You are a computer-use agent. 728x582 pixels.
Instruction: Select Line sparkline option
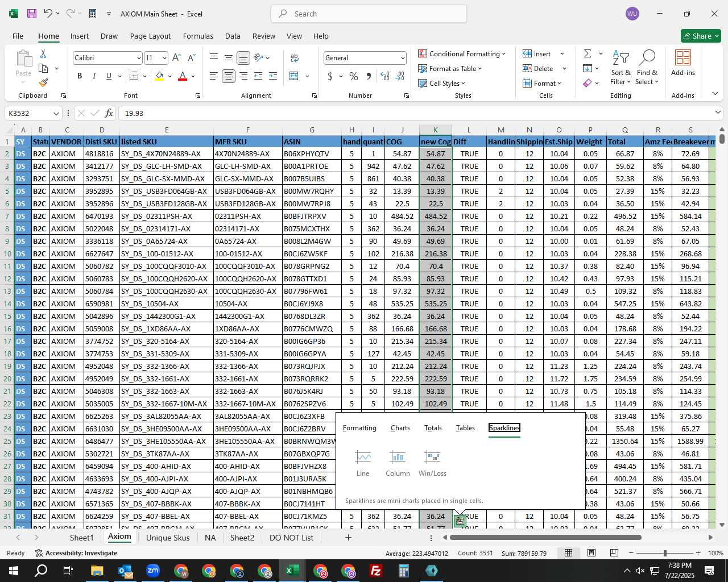pyautogui.click(x=363, y=463)
